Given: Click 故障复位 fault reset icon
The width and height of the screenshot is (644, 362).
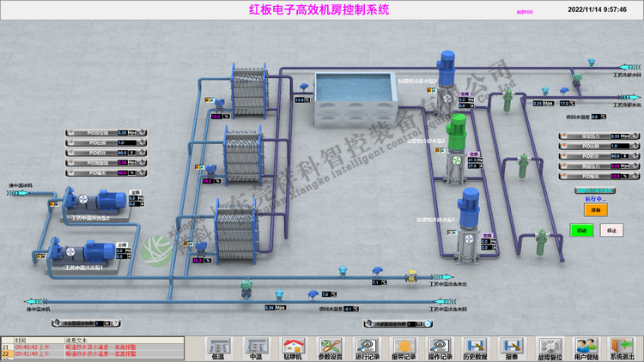Looking at the screenshot, I should (x=550, y=347).
